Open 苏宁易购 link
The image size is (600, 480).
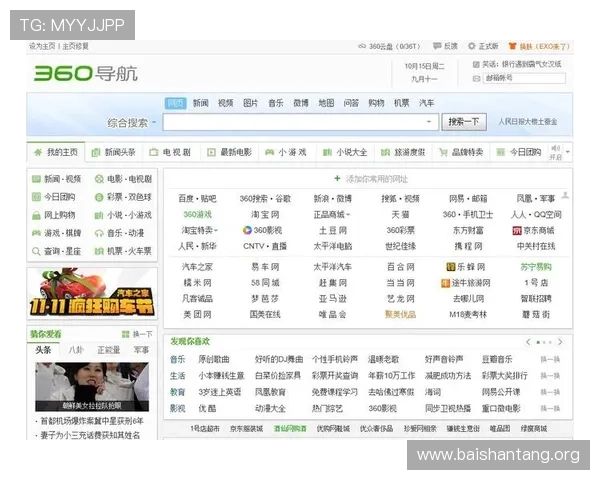click(536, 267)
